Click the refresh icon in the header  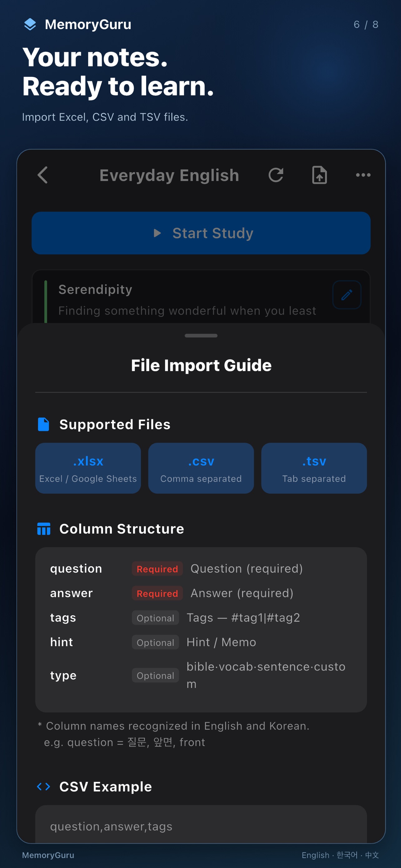pyautogui.click(x=276, y=175)
